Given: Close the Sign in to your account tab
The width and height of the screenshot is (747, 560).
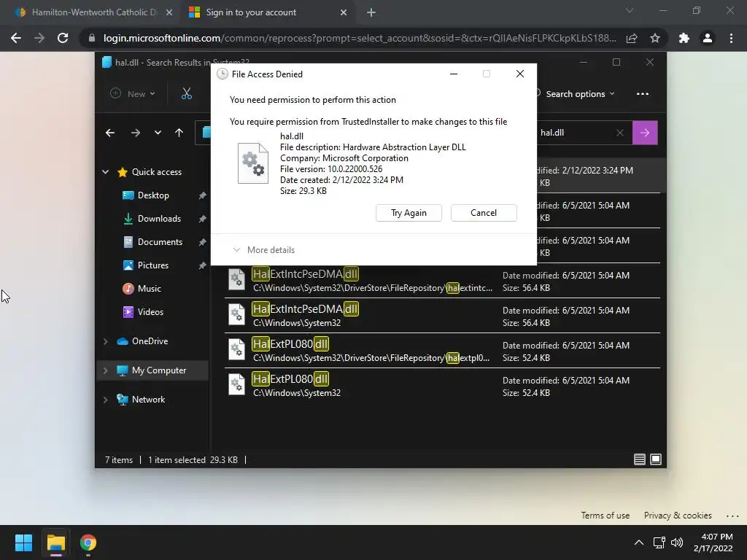Looking at the screenshot, I should point(344,12).
